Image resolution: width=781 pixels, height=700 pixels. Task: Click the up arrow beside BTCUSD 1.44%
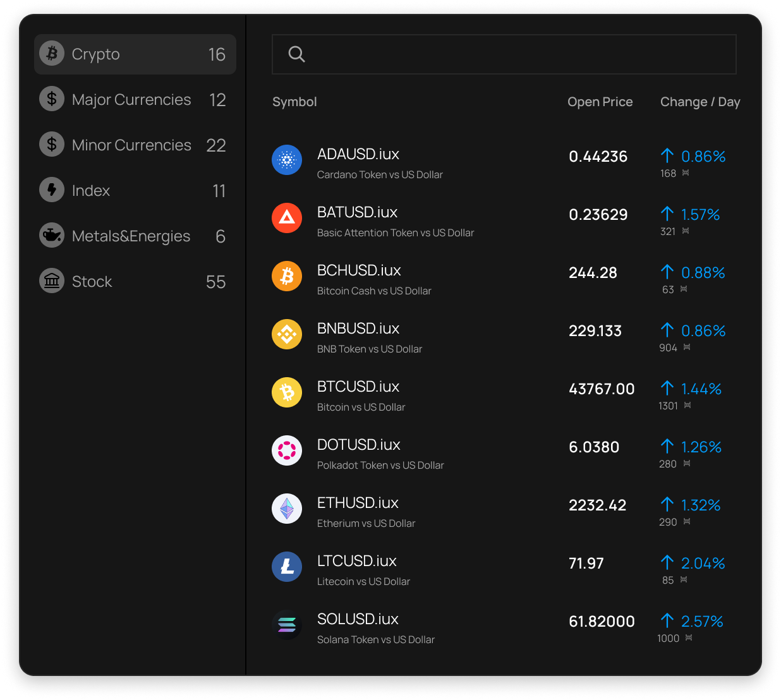click(x=667, y=389)
